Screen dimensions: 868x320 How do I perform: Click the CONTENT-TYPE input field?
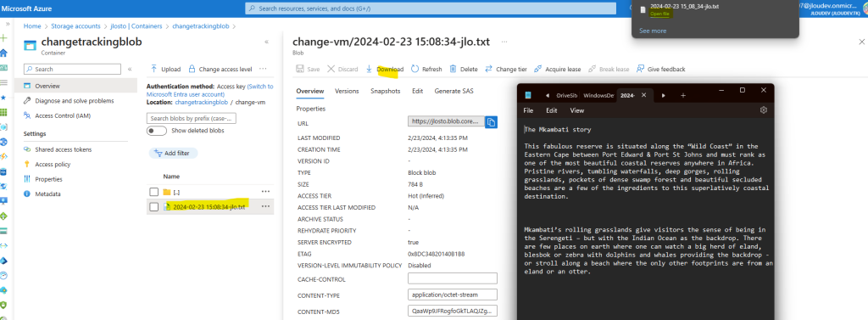[x=453, y=295]
